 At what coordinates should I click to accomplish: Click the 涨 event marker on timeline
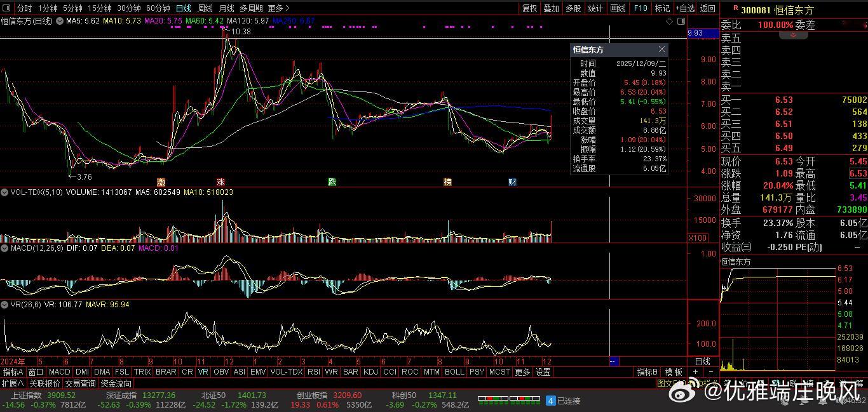click(220, 182)
